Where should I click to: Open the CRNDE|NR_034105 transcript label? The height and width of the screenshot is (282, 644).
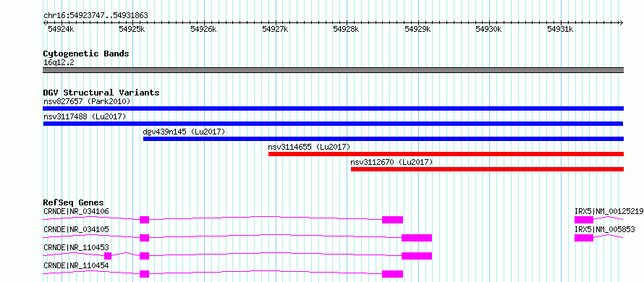pyautogui.click(x=76, y=229)
